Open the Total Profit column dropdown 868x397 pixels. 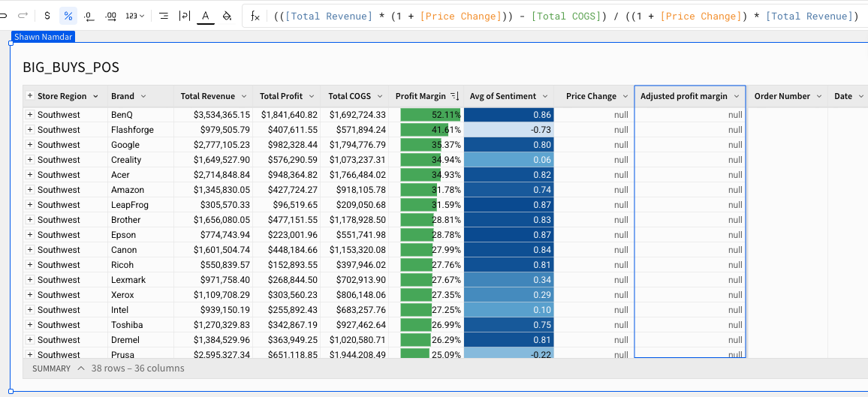[311, 96]
